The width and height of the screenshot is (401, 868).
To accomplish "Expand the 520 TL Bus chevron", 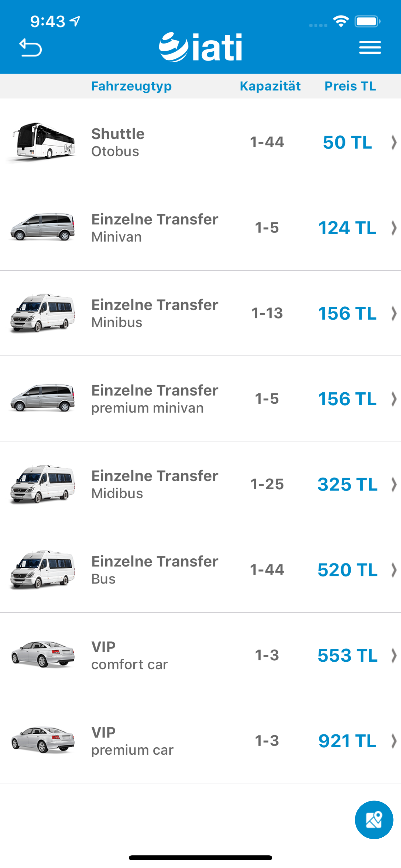I will 394,570.
